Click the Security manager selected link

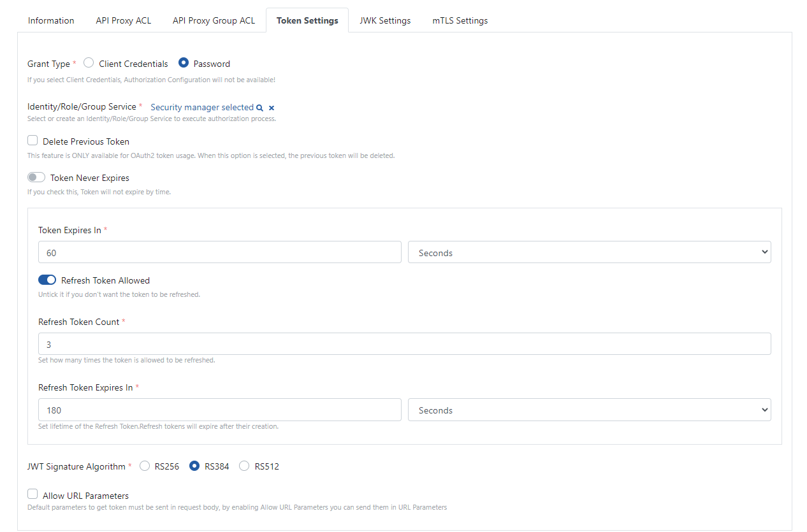pyautogui.click(x=201, y=108)
